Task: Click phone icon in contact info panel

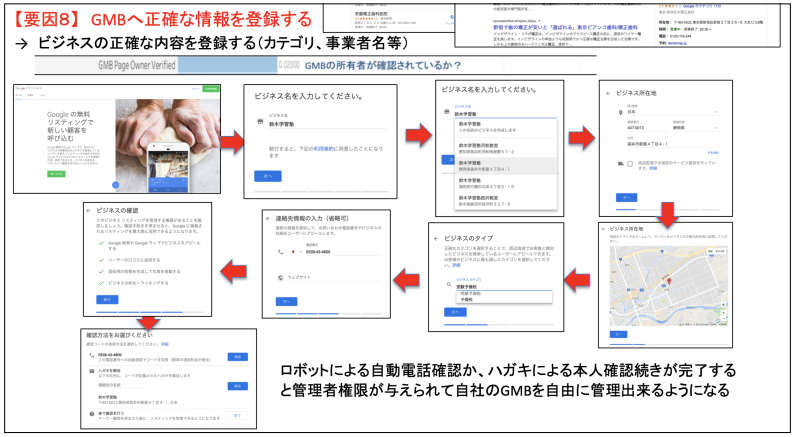Action: pos(280,251)
